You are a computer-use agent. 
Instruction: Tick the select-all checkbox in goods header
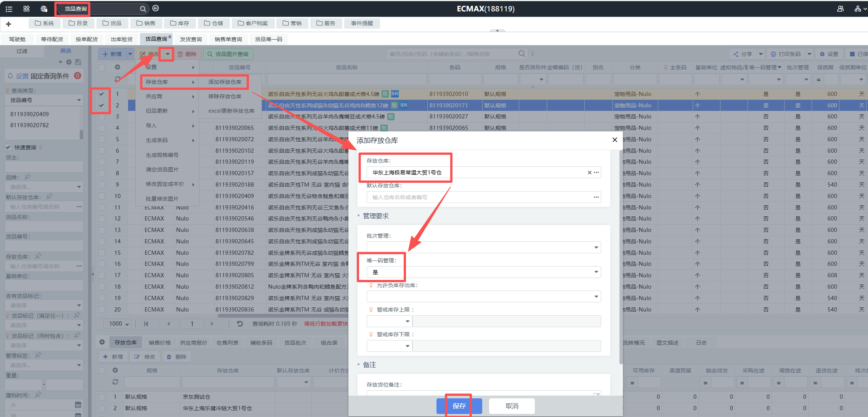101,67
